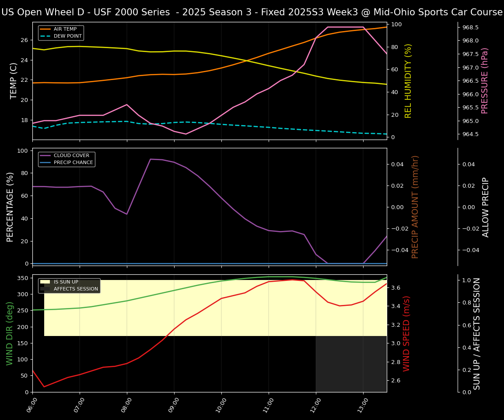Click the PRECIP AMOUNT (mm/hr) axis label
Image resolution: width=504 pixels, height=420 pixels.
(x=415, y=207)
